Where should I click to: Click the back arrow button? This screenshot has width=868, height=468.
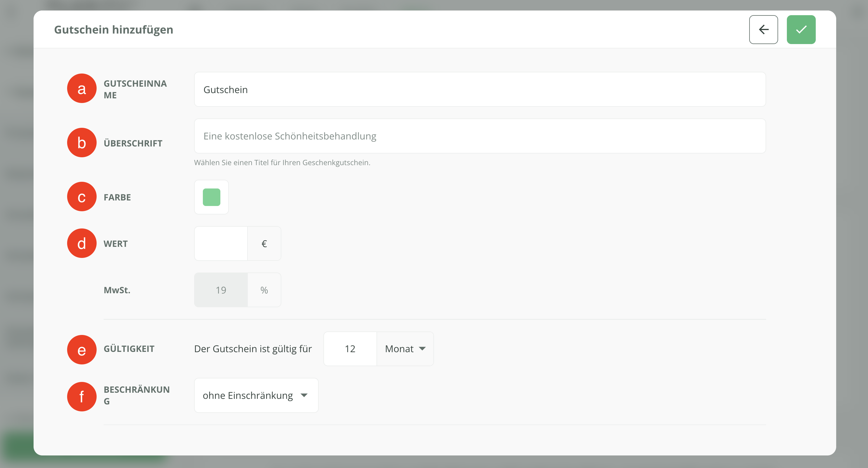click(763, 30)
